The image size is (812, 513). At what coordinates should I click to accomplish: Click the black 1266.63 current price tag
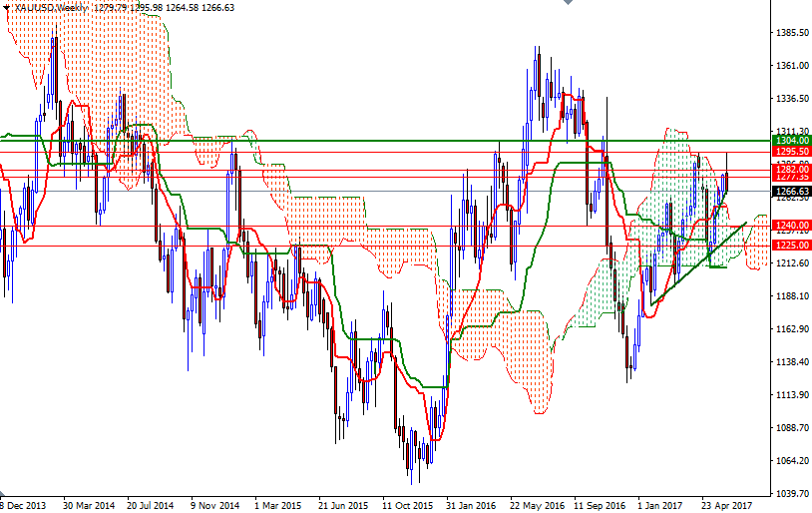[791, 191]
